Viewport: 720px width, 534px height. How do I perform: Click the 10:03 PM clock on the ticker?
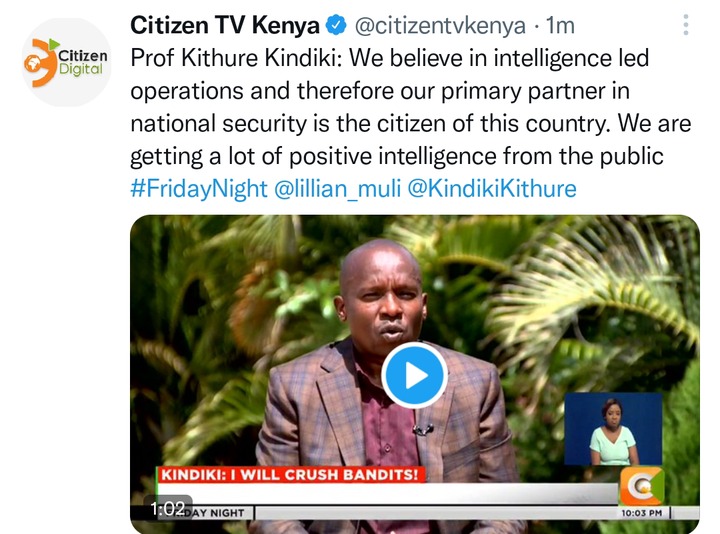pos(641,512)
